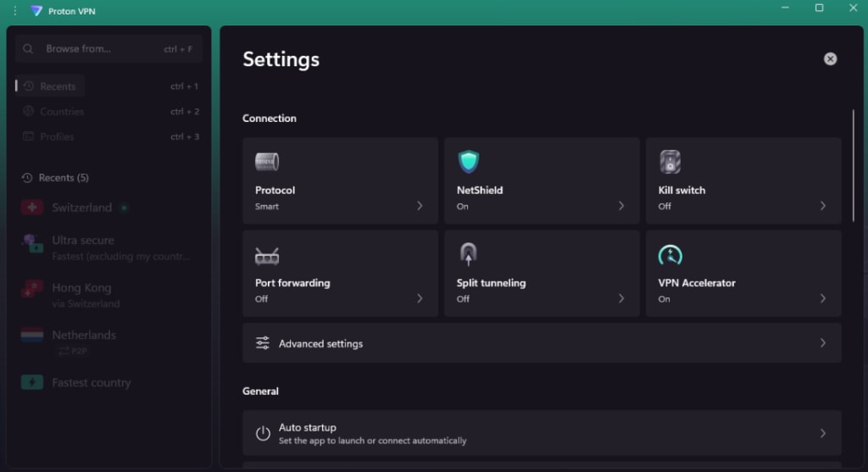This screenshot has width=868, height=472.
Task: Expand NetShield settings chevron
Action: [x=621, y=206]
